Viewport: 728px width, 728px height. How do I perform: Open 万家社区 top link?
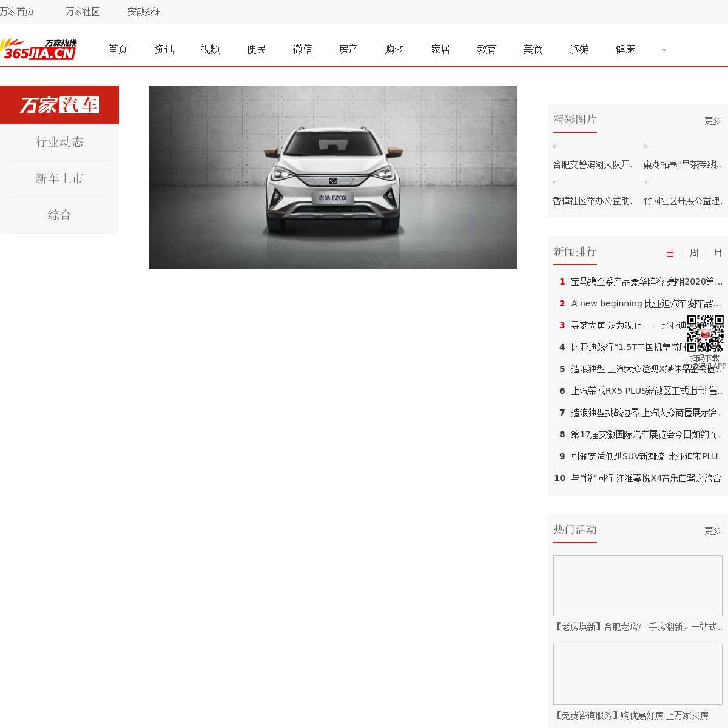(x=83, y=12)
